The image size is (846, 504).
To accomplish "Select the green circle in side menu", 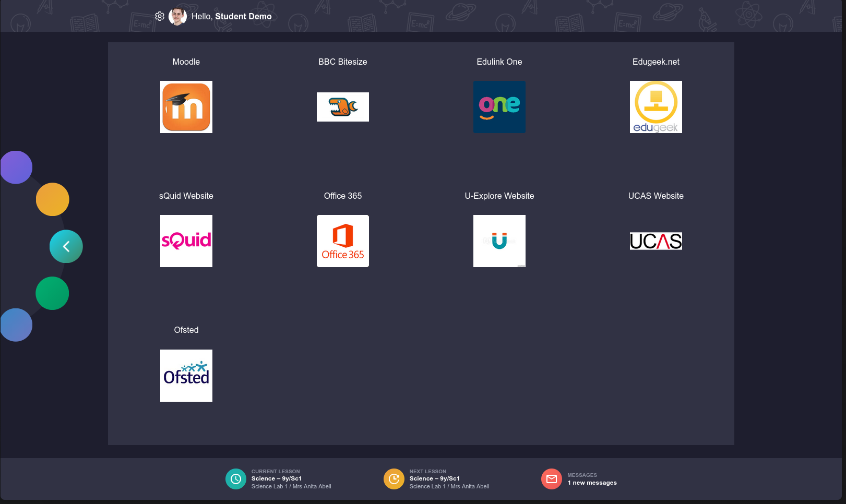I will pyautogui.click(x=52, y=293).
